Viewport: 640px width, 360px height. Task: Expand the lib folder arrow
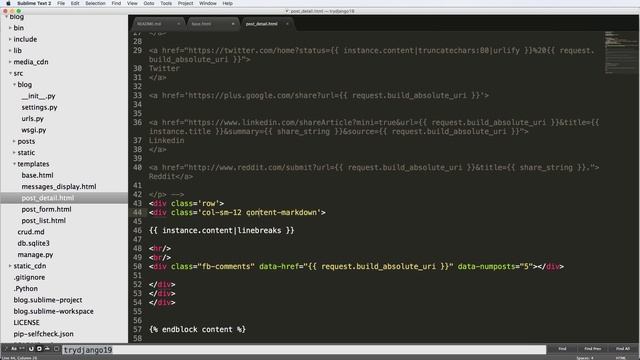click(x=10, y=51)
